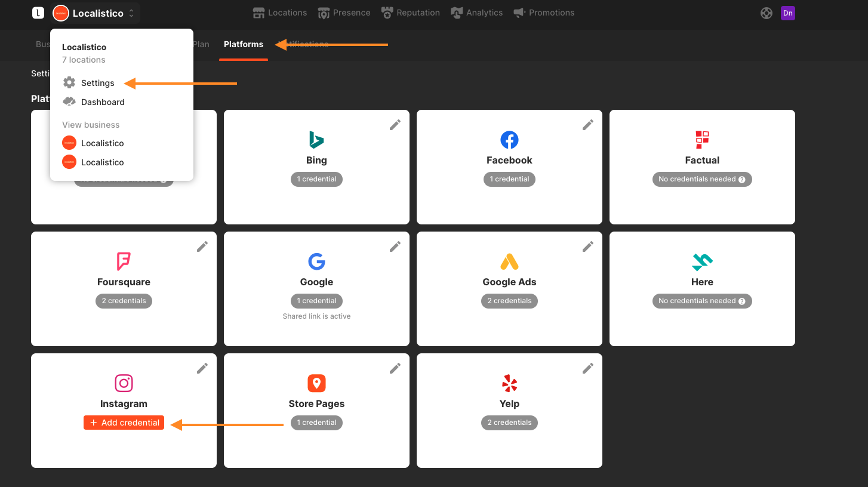The image size is (868, 487).
Task: Edit Store Pages platform with pencil icon
Action: tap(395, 368)
